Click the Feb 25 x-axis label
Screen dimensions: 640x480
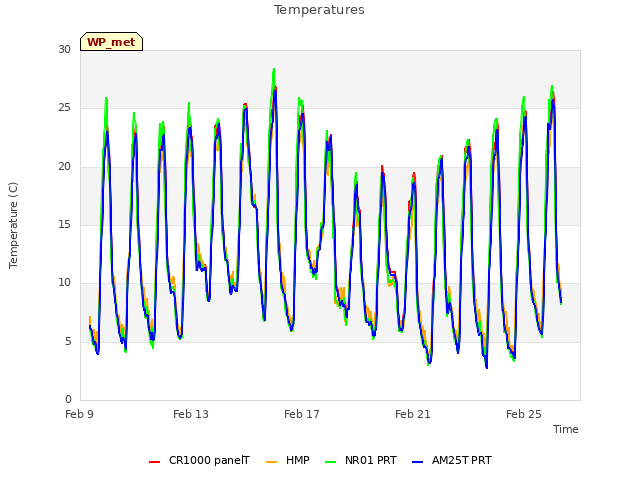click(x=524, y=414)
